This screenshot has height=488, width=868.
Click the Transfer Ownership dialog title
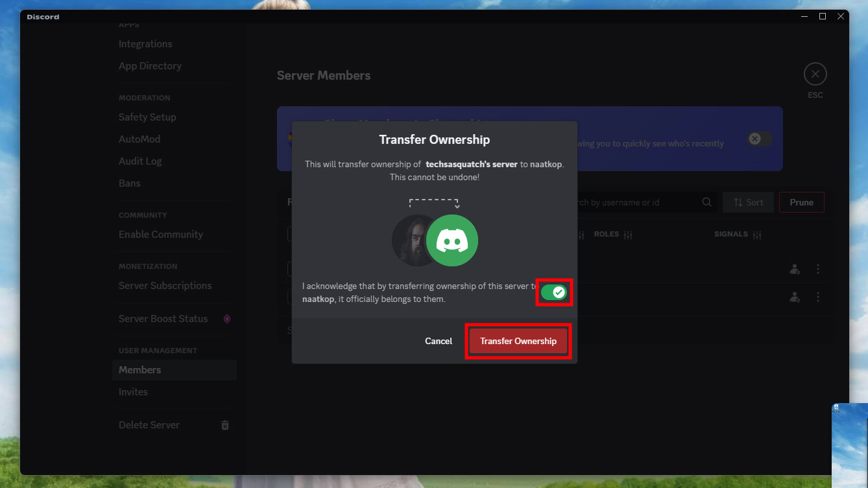[x=435, y=139]
